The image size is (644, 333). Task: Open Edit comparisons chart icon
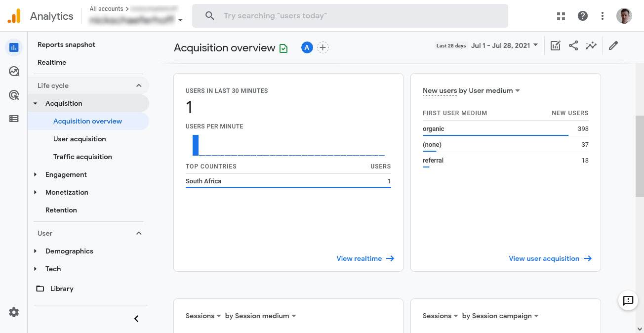click(x=556, y=45)
